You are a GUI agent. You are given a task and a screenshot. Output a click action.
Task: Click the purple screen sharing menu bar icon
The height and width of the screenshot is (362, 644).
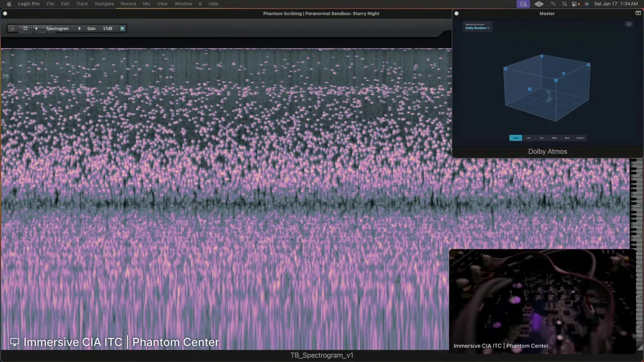523,4
